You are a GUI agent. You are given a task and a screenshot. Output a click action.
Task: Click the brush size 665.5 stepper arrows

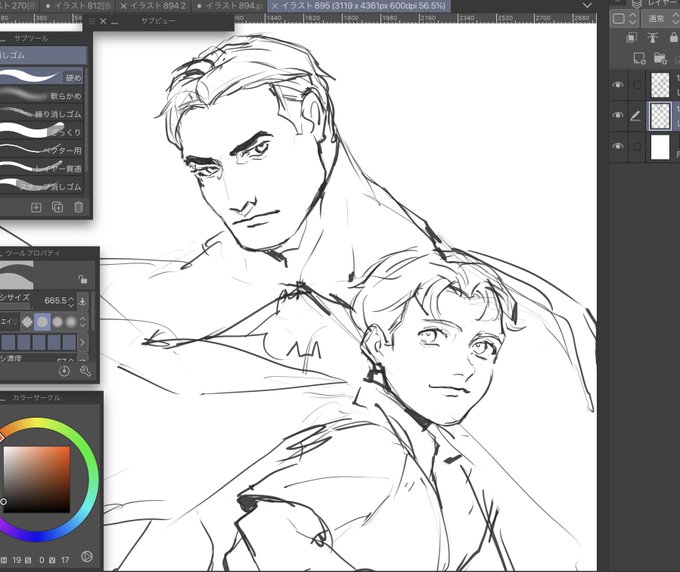point(71,301)
